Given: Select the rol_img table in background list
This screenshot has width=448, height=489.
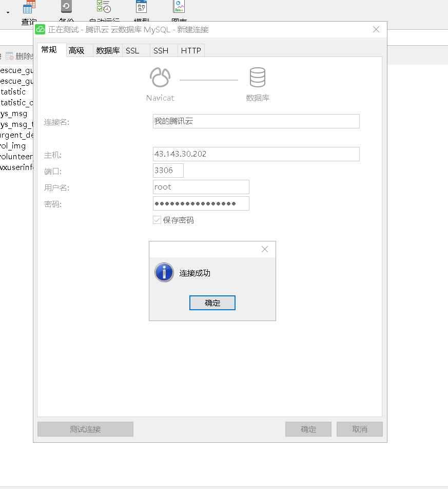Looking at the screenshot, I should [13, 146].
